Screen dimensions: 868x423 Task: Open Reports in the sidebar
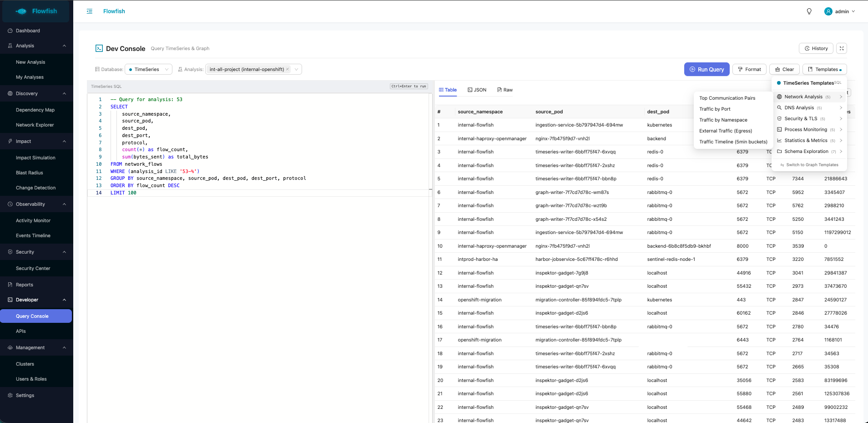click(25, 285)
